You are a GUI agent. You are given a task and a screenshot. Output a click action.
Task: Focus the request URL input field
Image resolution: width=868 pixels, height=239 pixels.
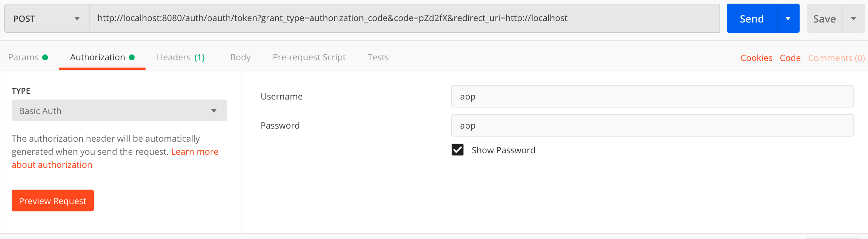[404, 19]
